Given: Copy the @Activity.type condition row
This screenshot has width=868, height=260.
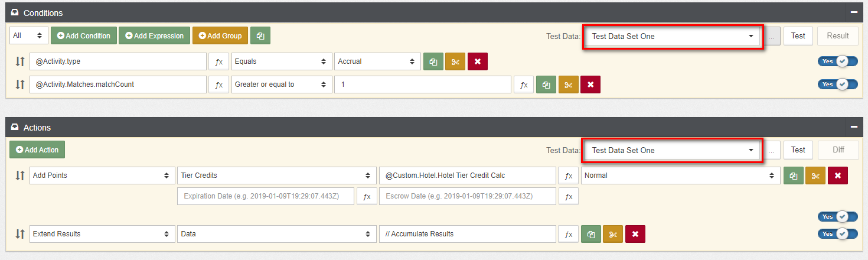Looking at the screenshot, I should pos(433,61).
